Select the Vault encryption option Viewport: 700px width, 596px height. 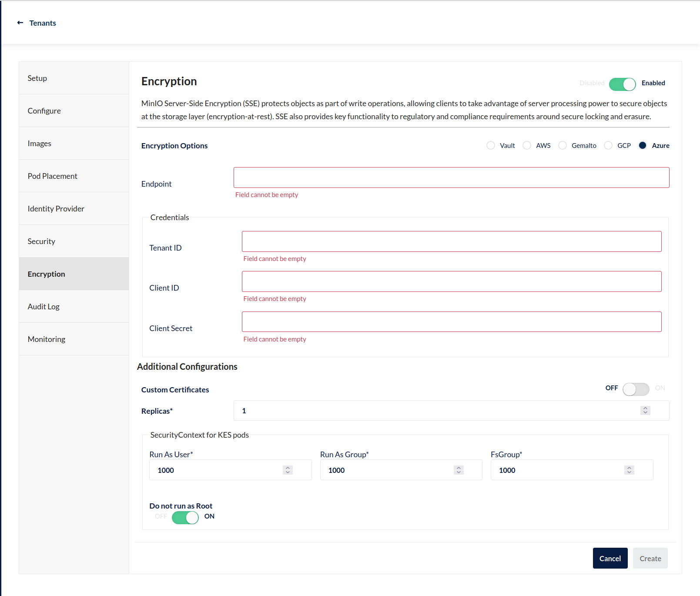491,145
